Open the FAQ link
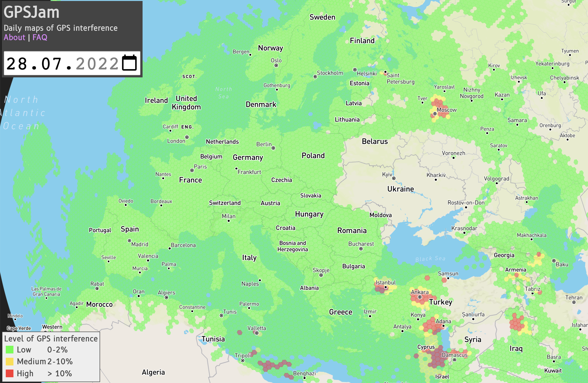The height and width of the screenshot is (383, 588). (40, 37)
